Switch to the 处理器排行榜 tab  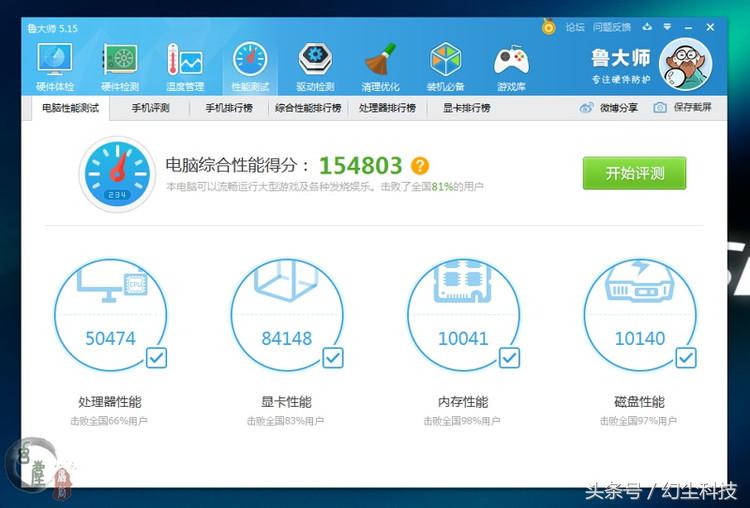point(387,108)
